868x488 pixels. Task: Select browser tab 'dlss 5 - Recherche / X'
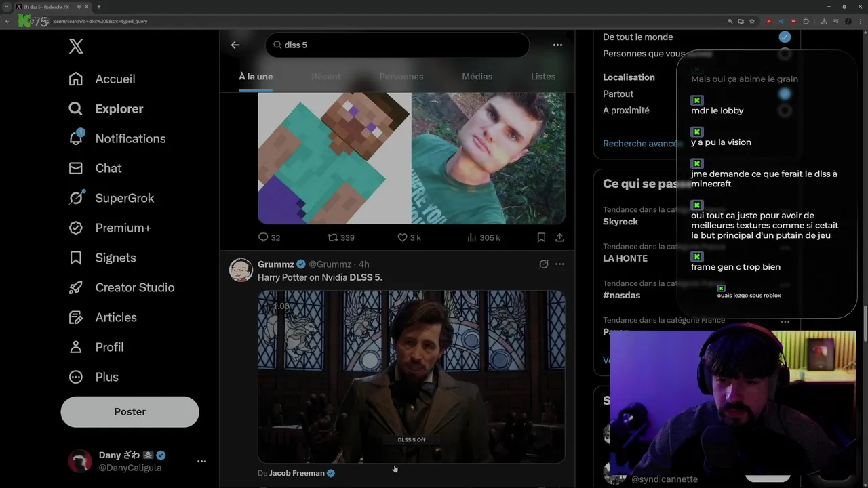tap(52, 7)
